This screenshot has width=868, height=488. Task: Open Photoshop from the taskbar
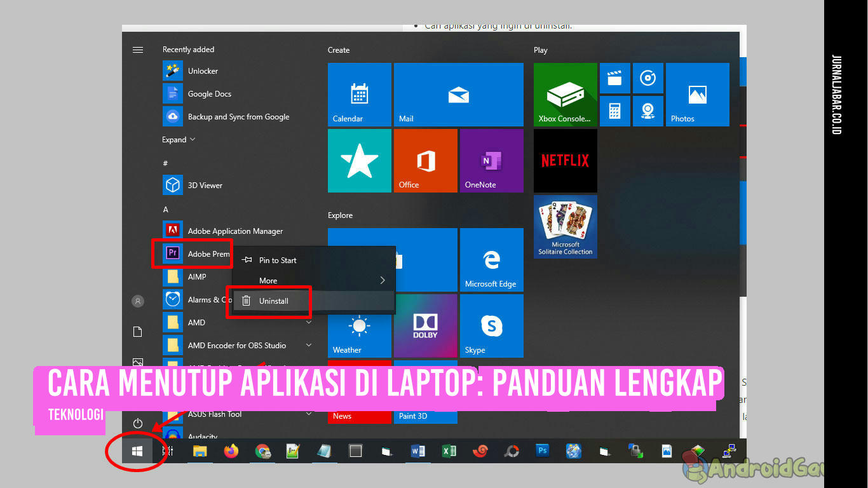542,451
